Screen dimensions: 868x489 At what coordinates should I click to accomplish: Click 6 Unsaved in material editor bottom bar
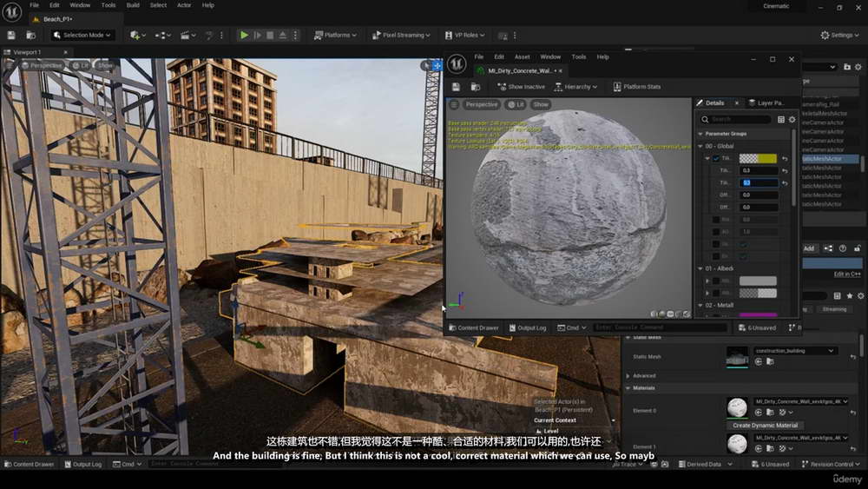coord(757,327)
